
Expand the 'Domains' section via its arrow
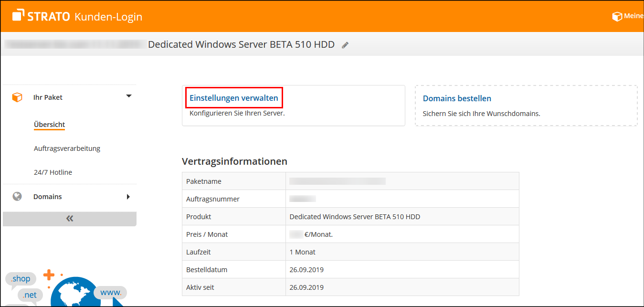point(129,196)
